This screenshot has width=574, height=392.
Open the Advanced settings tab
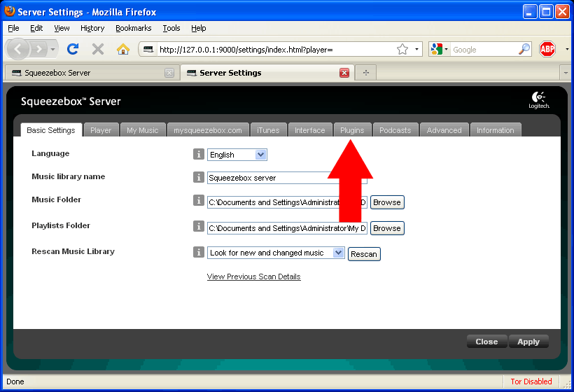click(444, 130)
